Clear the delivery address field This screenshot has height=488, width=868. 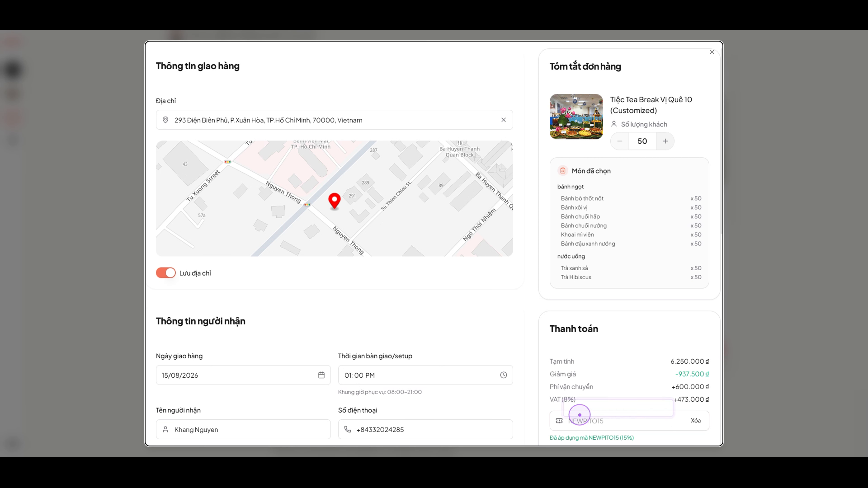(503, 120)
